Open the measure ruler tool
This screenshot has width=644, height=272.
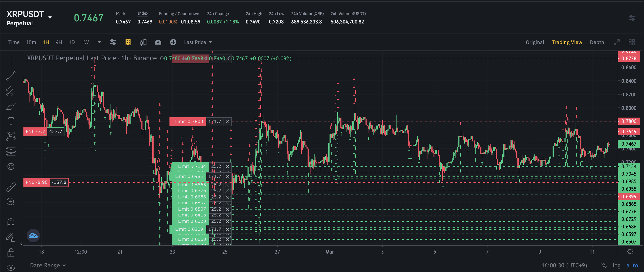pyautogui.click(x=11, y=187)
